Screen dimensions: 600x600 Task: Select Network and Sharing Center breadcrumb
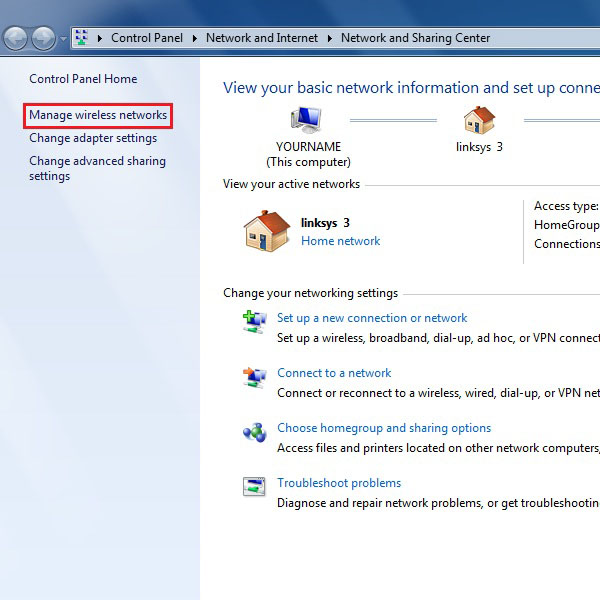click(415, 38)
